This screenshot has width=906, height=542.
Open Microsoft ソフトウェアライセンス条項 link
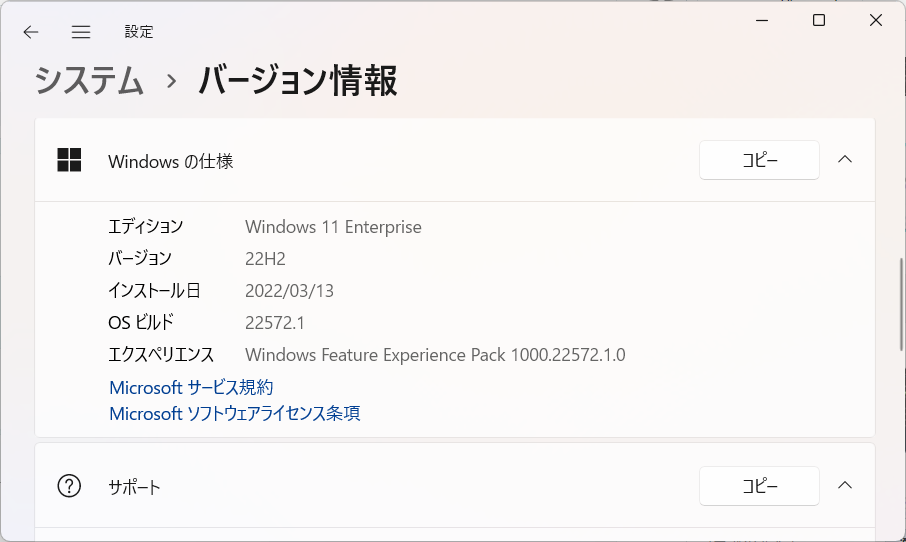pos(235,413)
